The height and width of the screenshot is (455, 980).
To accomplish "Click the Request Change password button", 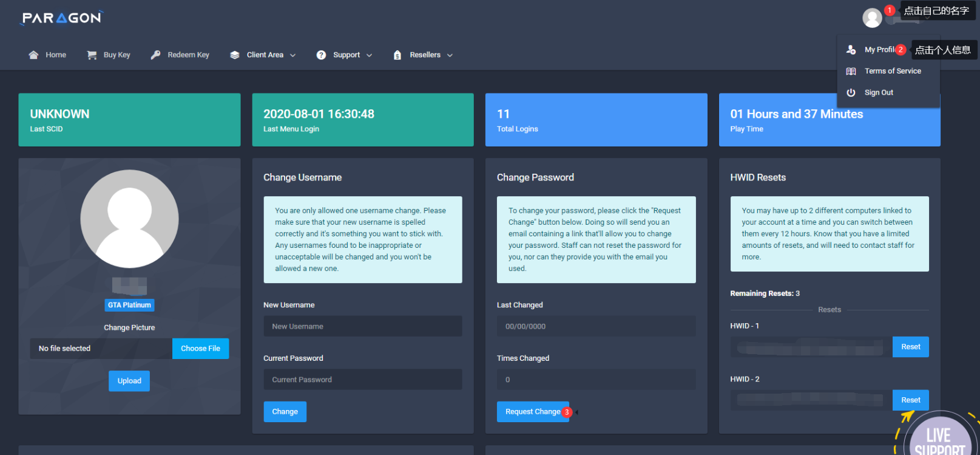I will (533, 412).
